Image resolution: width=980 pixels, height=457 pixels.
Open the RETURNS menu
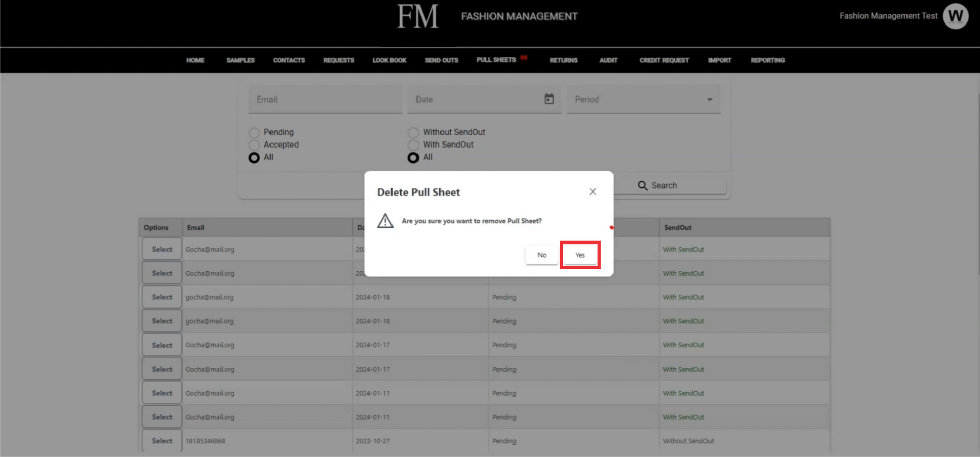pyautogui.click(x=563, y=60)
